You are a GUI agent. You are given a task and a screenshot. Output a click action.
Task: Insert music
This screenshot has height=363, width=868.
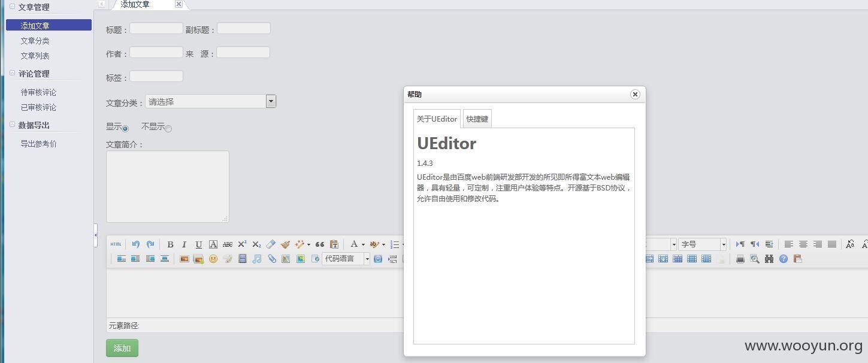pos(257,259)
